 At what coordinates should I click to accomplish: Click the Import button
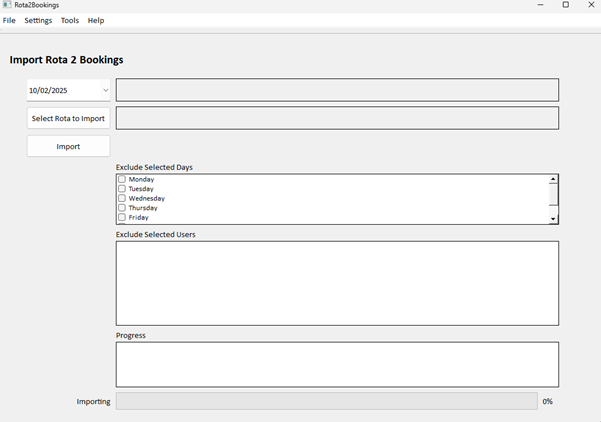pyautogui.click(x=68, y=146)
